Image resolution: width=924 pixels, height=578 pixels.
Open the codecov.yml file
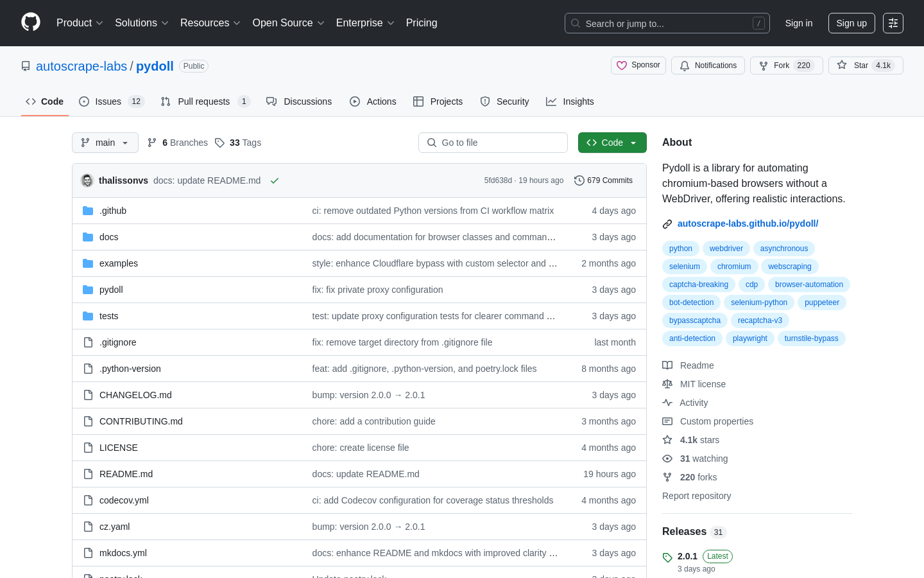(x=124, y=500)
